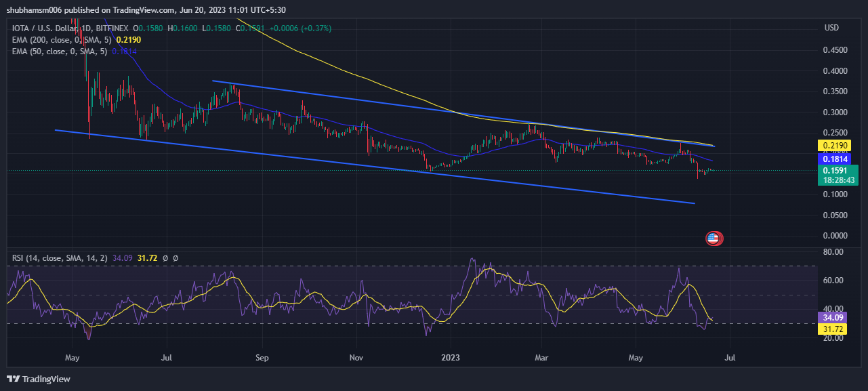This screenshot has width=868, height=391.
Task: Open the TradingView logo at bottom left
Action: pos(39,379)
